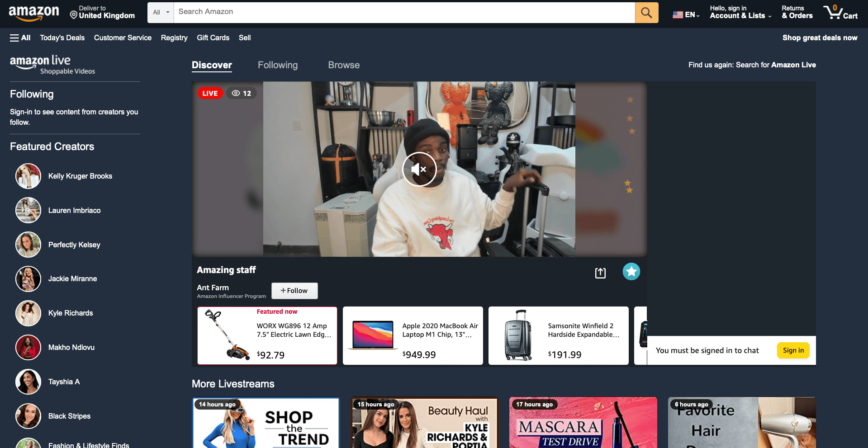Open Gift Cards menu item
868x448 pixels.
coord(213,38)
